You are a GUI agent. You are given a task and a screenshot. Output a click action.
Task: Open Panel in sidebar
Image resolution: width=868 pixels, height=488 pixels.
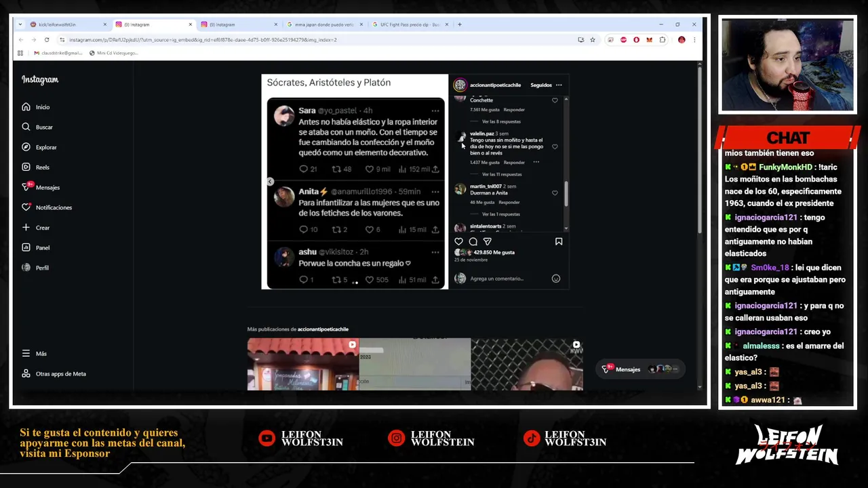(x=35, y=247)
